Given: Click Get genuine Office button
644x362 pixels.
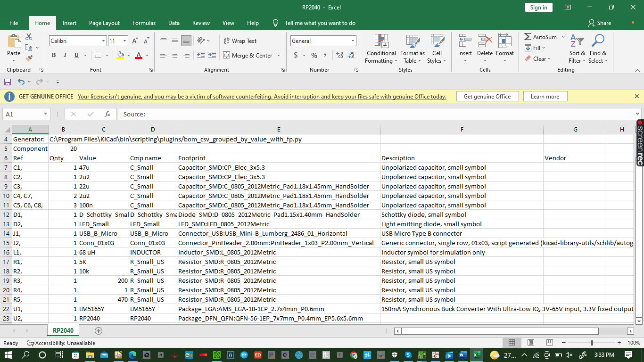Looking at the screenshot, I should pos(487,96).
